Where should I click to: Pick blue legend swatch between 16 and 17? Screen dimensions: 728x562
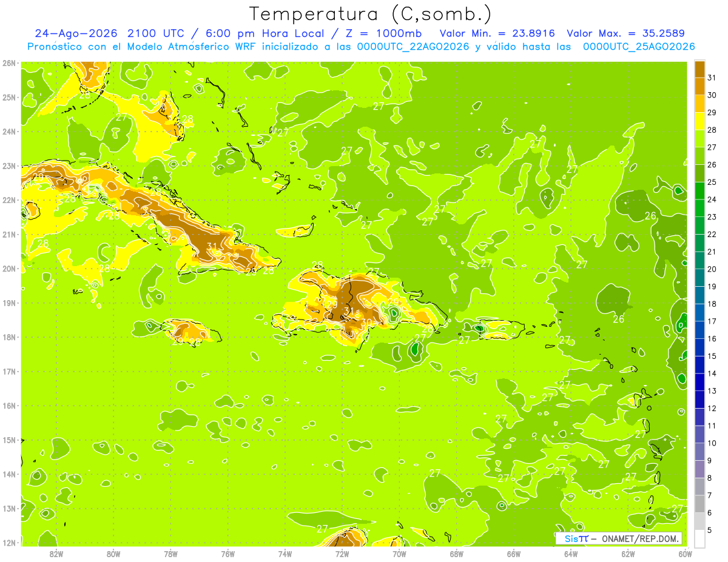[x=699, y=330]
